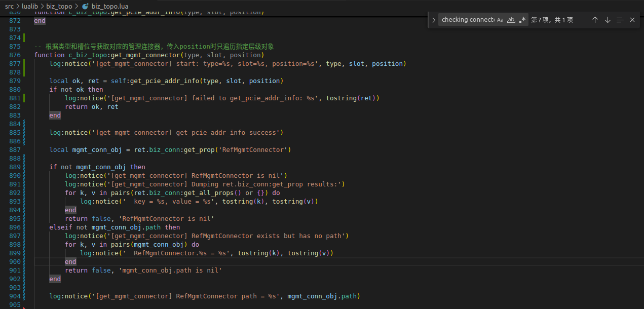Enable regular expression search option
The height and width of the screenshot is (309, 644).
[x=522, y=20]
